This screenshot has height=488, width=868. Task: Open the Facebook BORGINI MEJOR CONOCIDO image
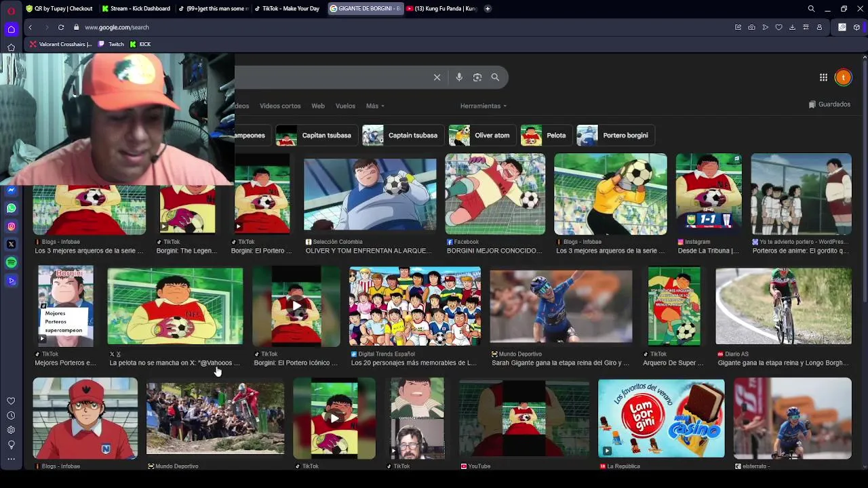click(495, 194)
